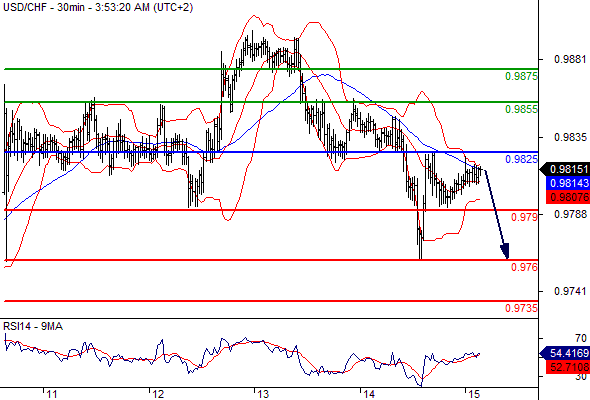590x400 pixels.
Task: Click the dark blue downward forecast arrowhead
Action: click(x=505, y=251)
